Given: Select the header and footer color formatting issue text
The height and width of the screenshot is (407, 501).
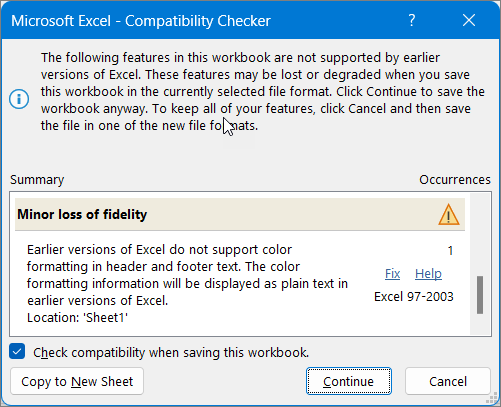Looking at the screenshot, I should pyautogui.click(x=187, y=275).
